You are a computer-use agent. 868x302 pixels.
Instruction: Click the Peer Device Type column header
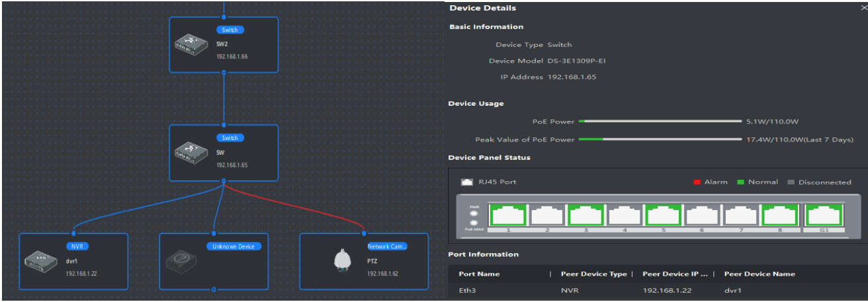coord(594,274)
